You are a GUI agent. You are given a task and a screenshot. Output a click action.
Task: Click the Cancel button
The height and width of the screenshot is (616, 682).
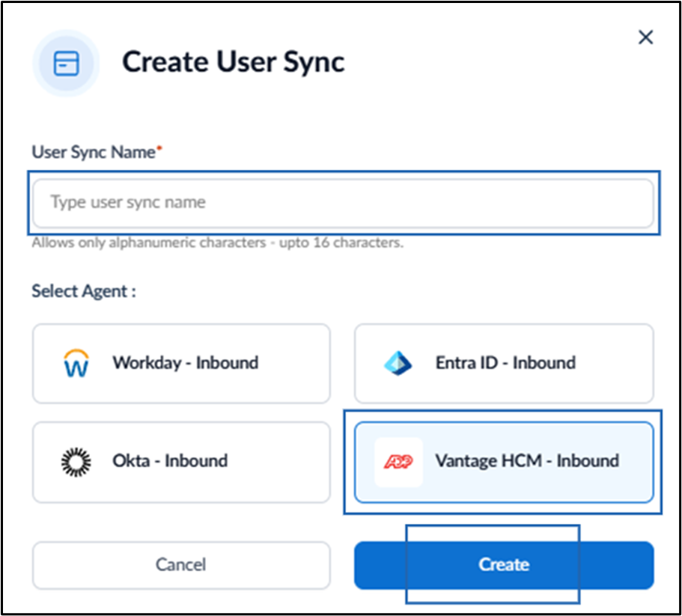[181, 564]
